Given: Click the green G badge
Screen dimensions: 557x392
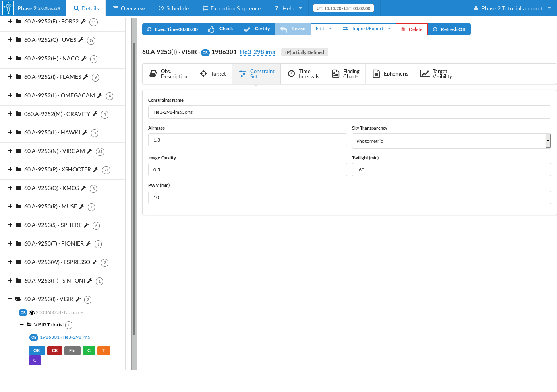Looking at the screenshot, I should 89,351.
